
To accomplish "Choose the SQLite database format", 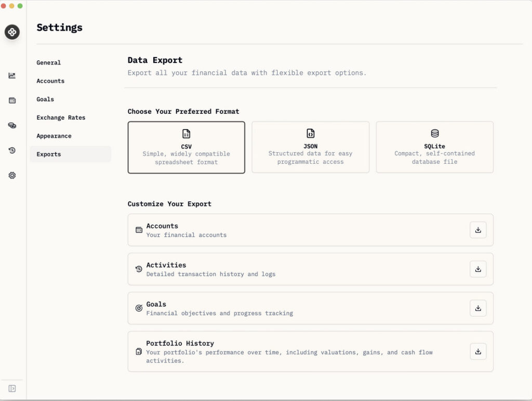I will 434,147.
